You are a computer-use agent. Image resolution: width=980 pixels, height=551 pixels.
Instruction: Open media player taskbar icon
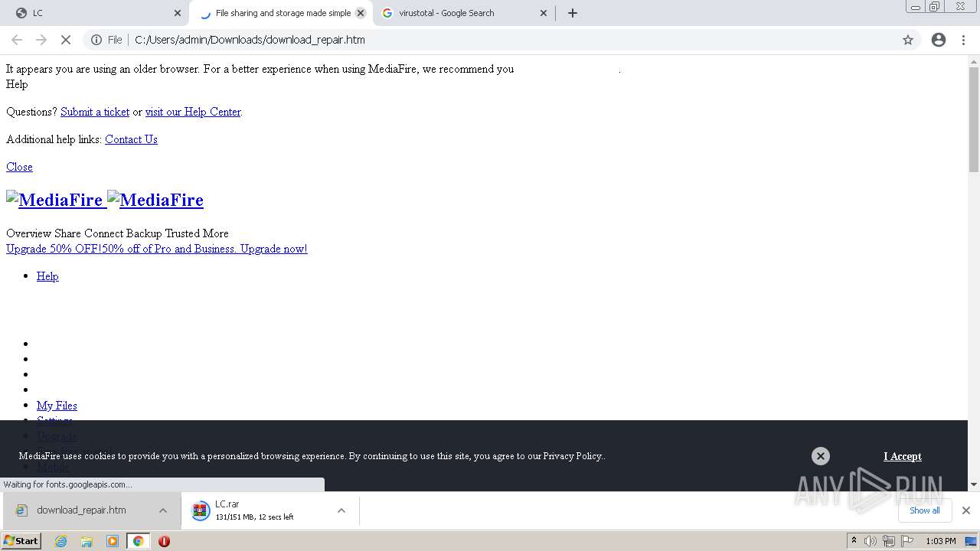(113, 541)
